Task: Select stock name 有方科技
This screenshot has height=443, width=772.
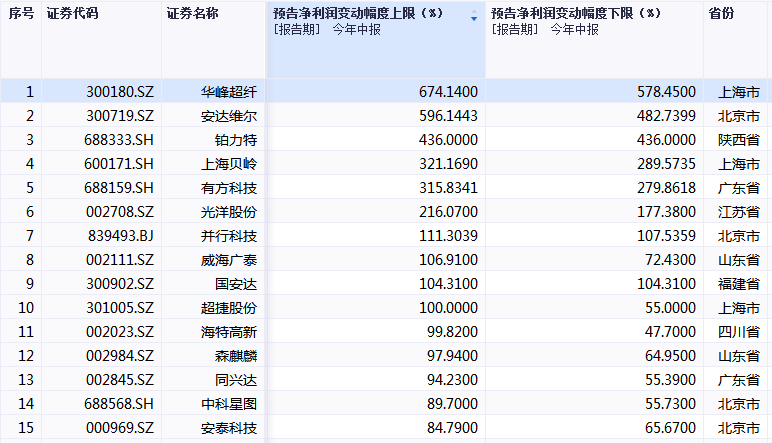Action: [x=229, y=188]
